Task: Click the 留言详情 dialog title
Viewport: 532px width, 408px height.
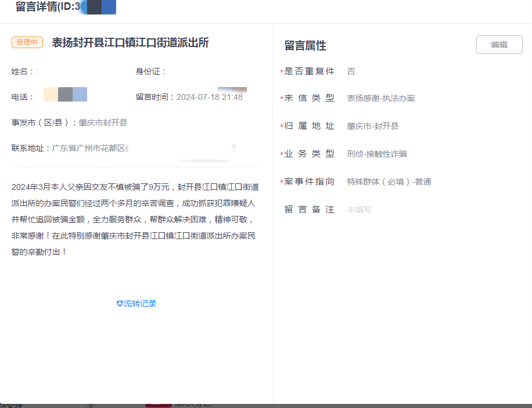Action: 49,6
